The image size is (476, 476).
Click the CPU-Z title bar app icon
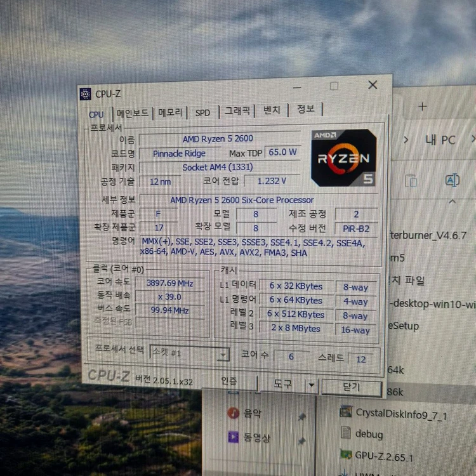coord(85,94)
